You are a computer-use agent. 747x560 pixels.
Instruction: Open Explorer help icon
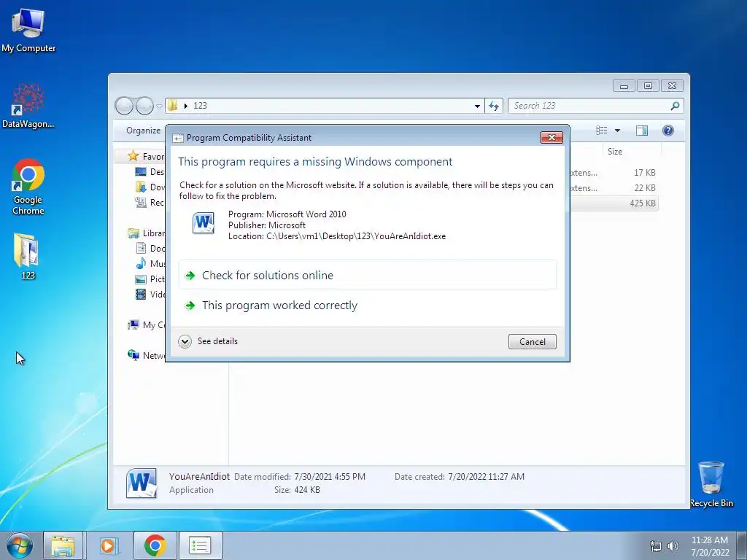point(668,131)
